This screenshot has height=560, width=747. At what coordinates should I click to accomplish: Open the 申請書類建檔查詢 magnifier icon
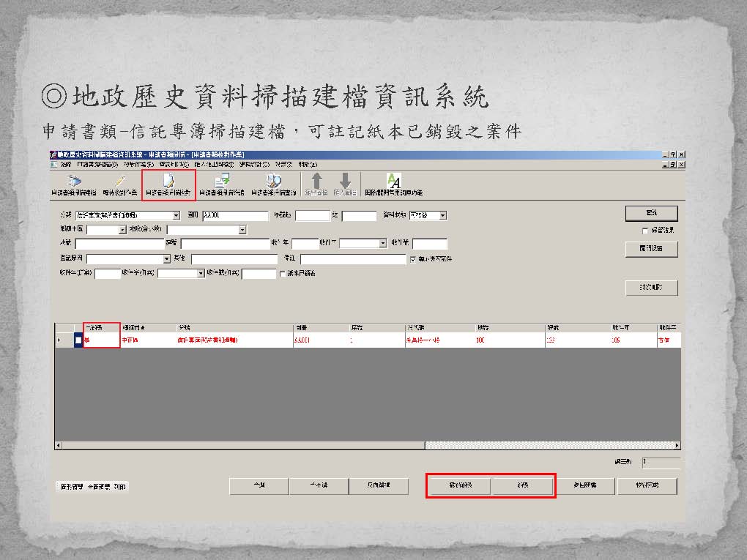click(273, 181)
